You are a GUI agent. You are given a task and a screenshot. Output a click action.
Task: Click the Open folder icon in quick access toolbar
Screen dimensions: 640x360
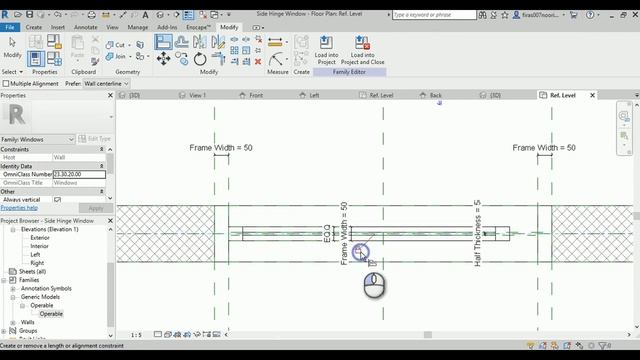click(18, 14)
